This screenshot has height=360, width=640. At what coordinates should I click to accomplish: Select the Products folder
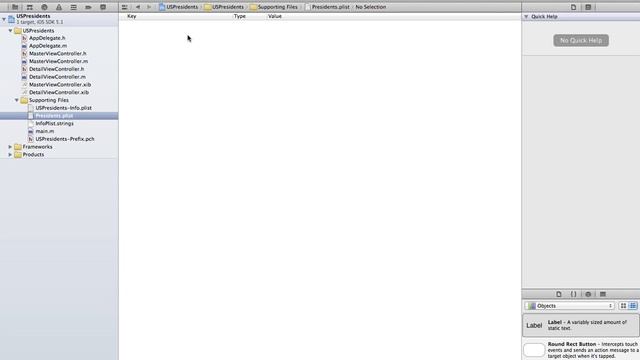tap(33, 154)
